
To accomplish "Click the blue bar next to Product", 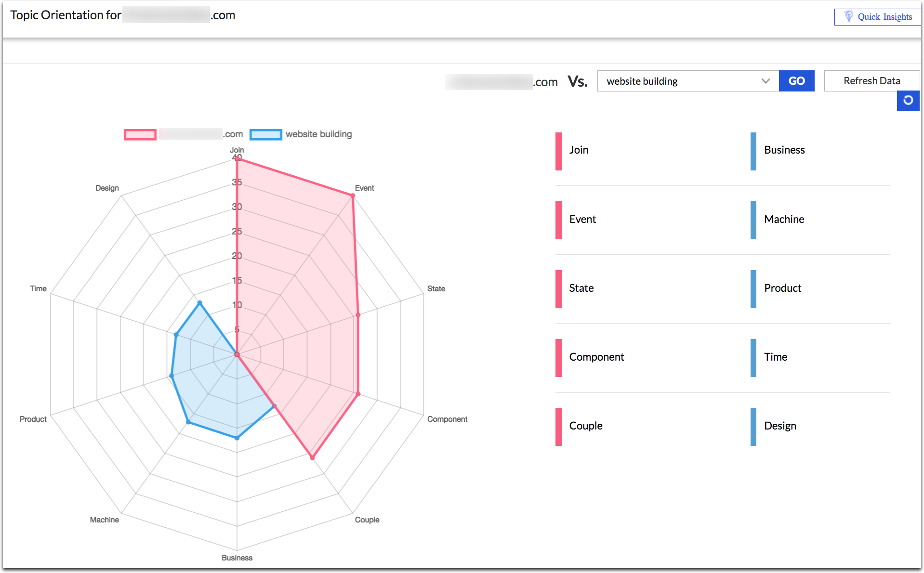I will pyautogui.click(x=753, y=289).
